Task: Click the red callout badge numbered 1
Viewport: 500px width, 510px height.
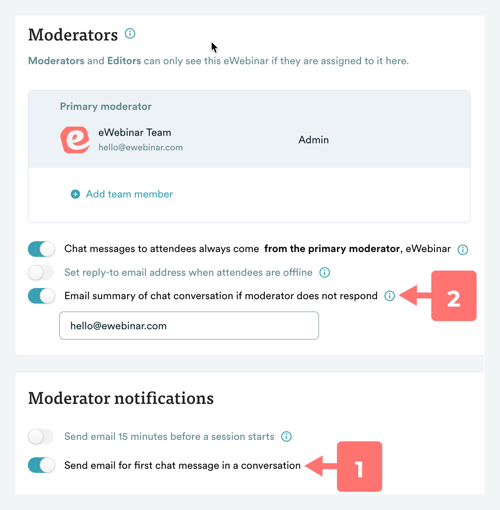Action: click(359, 466)
